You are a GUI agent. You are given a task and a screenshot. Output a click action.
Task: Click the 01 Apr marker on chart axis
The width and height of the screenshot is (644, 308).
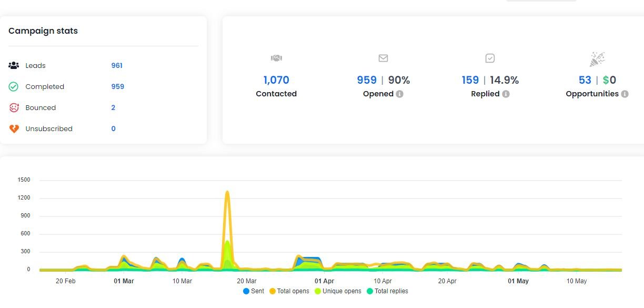point(324,281)
